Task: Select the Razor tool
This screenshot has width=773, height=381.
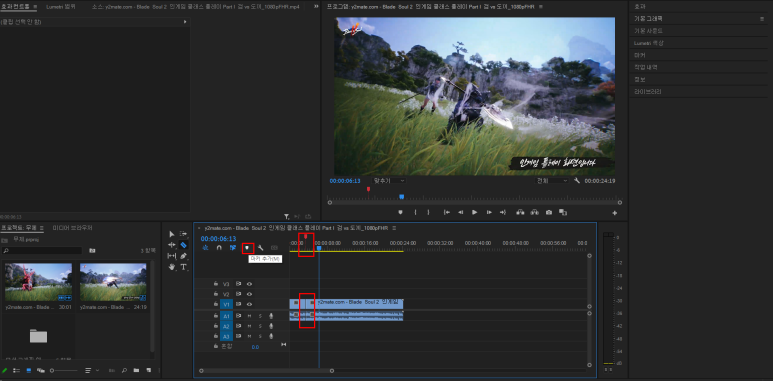Action: pos(183,244)
